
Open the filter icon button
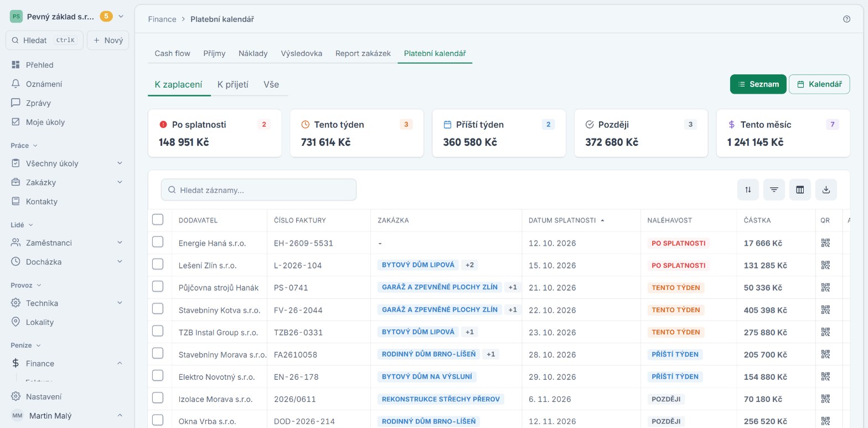tap(774, 190)
